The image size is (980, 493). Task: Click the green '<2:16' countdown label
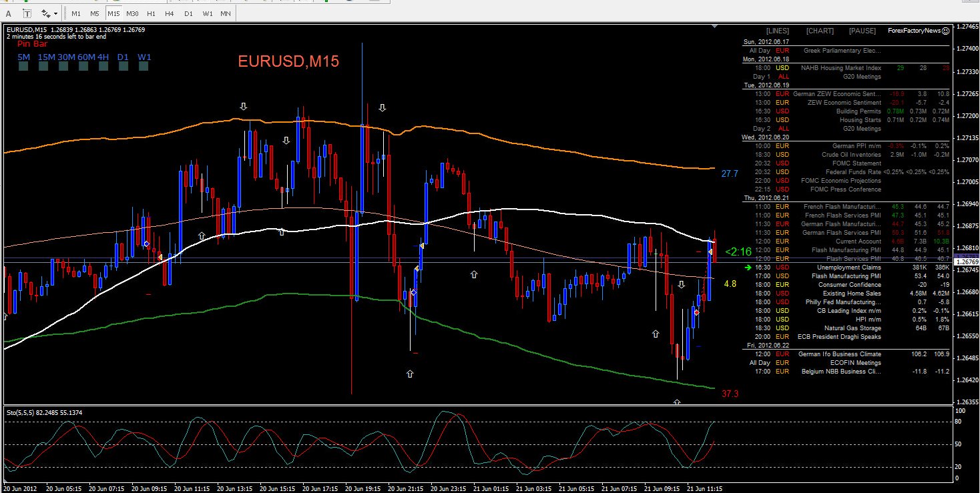coord(738,252)
